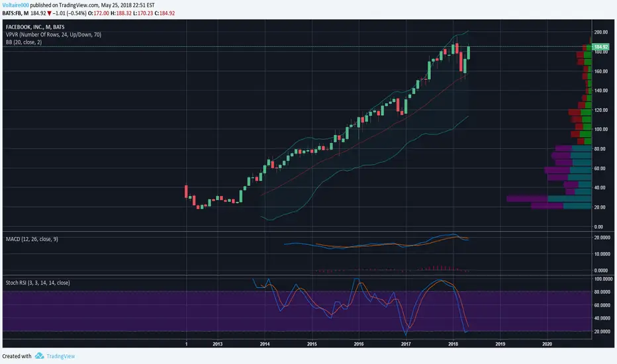The width and height of the screenshot is (617, 364).
Task: Click the O:172.00 open value
Action: [98, 13]
